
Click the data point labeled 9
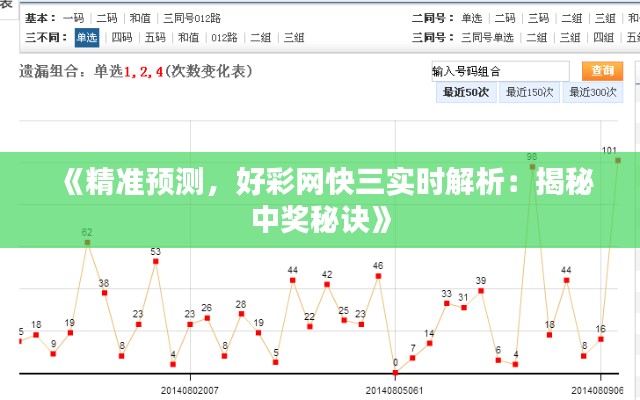(53, 353)
